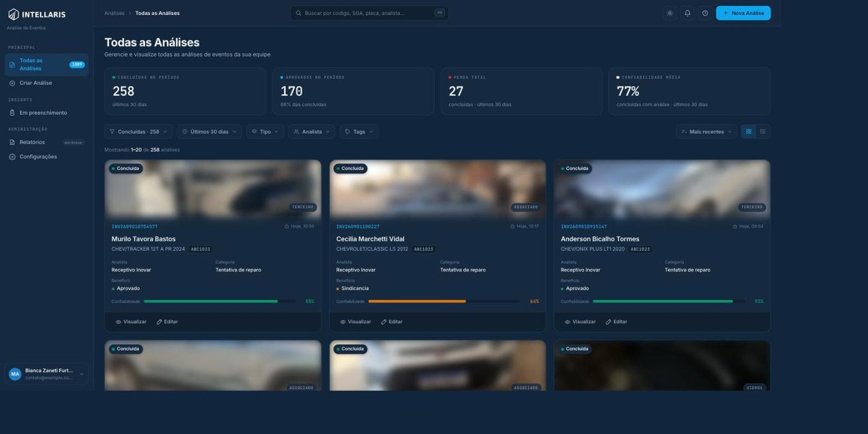Click the Análises breadcrumb link
Image resolution: width=868 pixels, height=434 pixels.
point(114,13)
